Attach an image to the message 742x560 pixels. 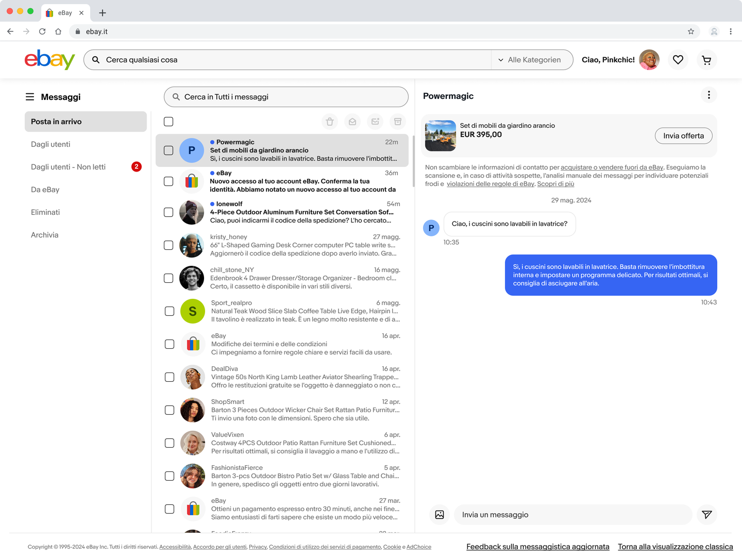coord(440,515)
